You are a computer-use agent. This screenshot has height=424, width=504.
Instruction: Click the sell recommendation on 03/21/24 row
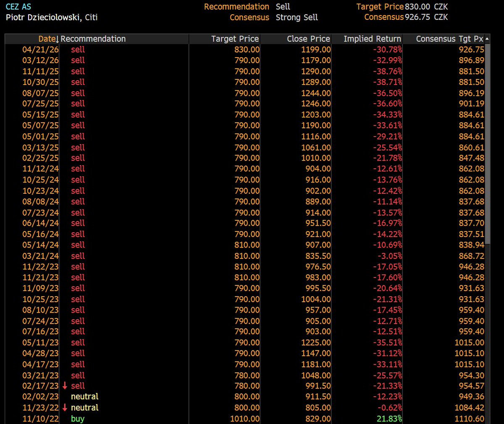coord(78,256)
